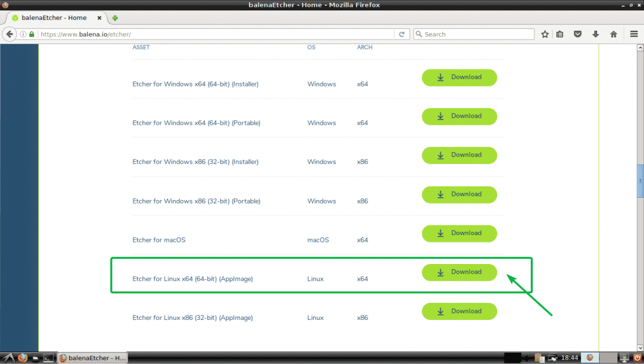This screenshot has height=364, width=644.
Task: Click 'Etcher for Windows x64 (64-bit) (Portable)' text
Action: [197, 123]
